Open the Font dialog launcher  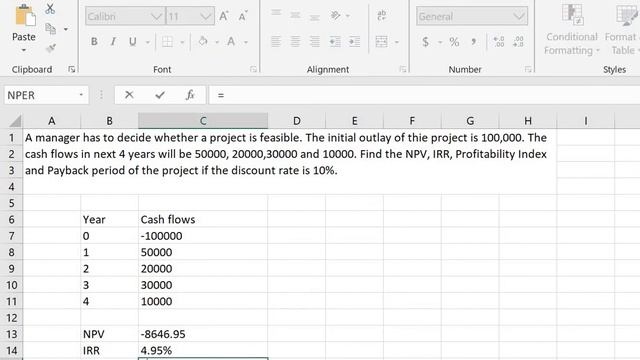[253, 69]
